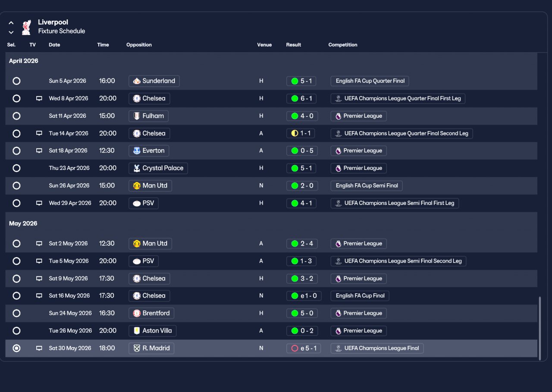
Task: Collapse the April 2026 month section
Action: 24,61
